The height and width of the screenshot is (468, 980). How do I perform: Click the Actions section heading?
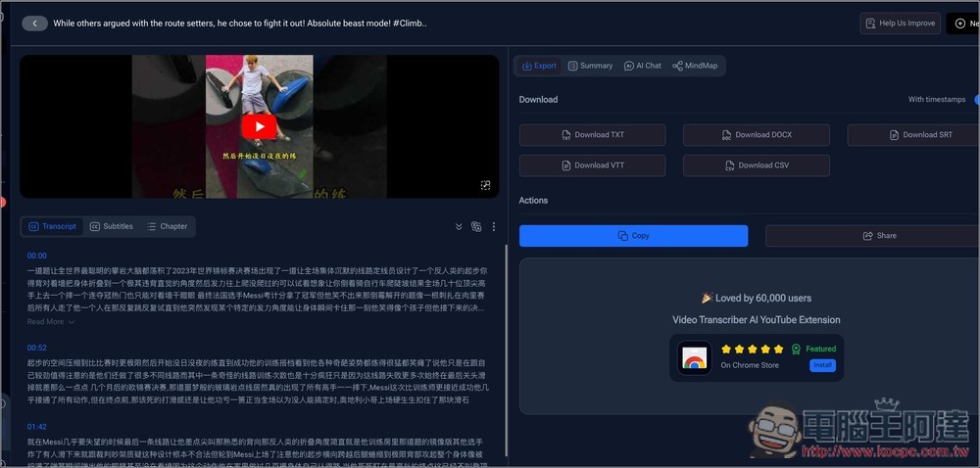[533, 201]
